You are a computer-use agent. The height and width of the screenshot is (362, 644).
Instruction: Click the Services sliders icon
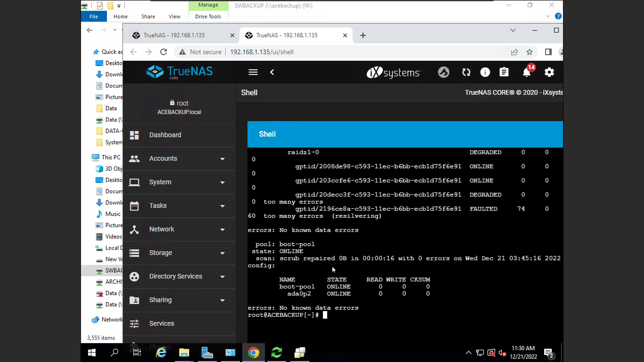[134, 323]
